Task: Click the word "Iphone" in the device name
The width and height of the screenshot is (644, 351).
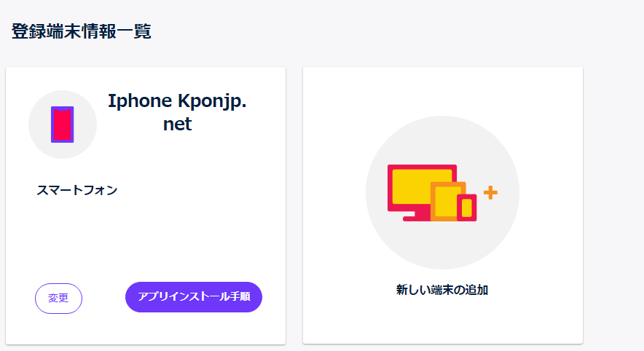Action: (x=139, y=102)
